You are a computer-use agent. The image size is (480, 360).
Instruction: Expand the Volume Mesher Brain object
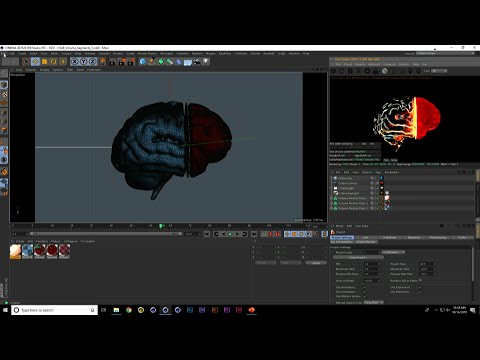332,198
